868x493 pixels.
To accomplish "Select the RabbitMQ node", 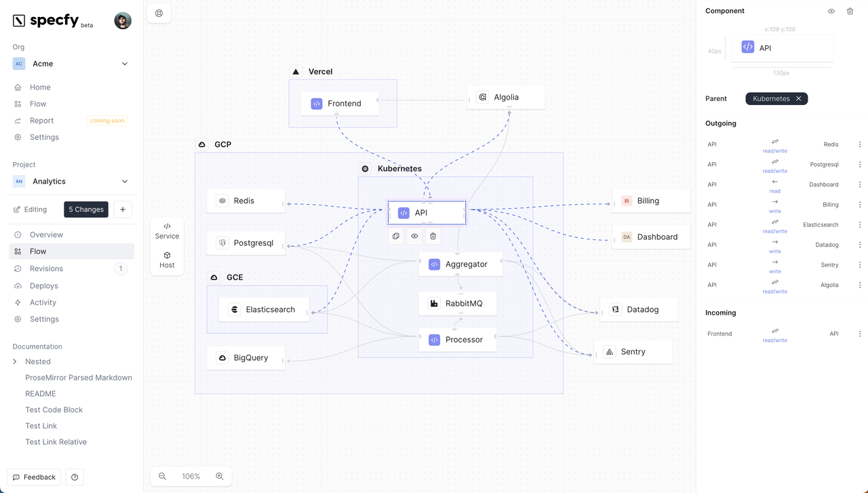I will (458, 303).
